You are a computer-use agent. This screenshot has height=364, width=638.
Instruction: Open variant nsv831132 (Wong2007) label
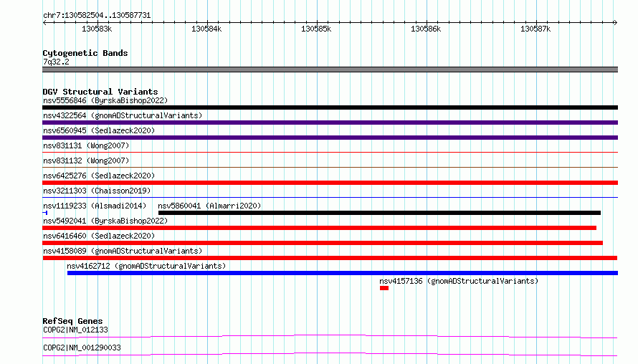[x=86, y=161]
